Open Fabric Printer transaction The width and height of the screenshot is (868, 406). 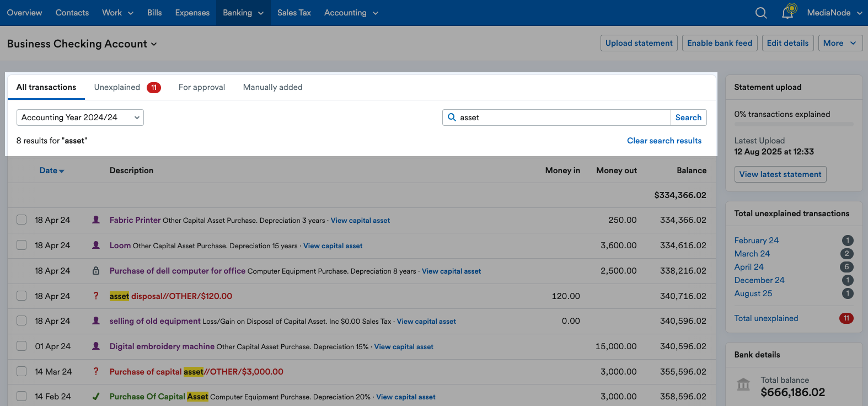point(135,220)
